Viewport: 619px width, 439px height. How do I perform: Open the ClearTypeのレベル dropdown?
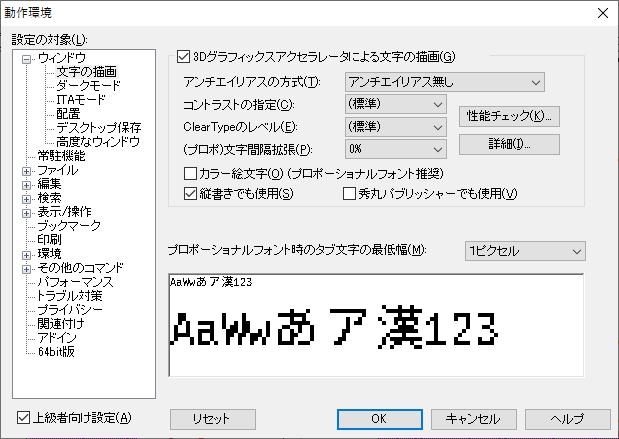[395, 127]
